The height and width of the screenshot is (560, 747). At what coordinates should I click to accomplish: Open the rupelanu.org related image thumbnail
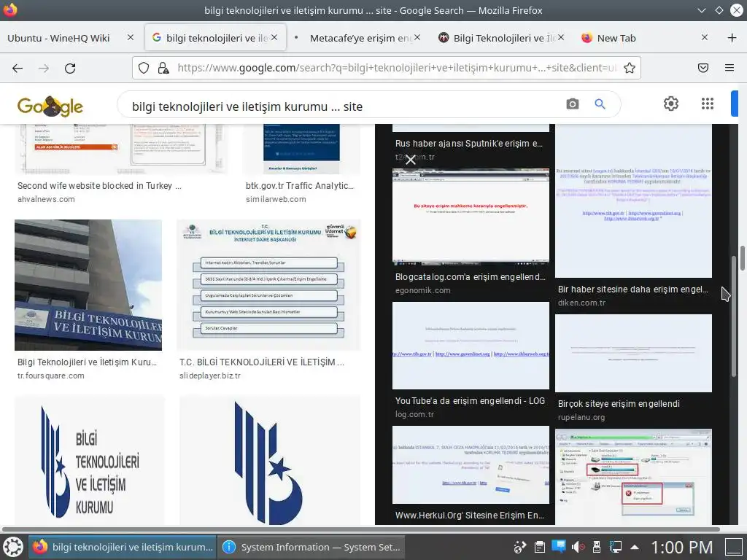(x=634, y=354)
